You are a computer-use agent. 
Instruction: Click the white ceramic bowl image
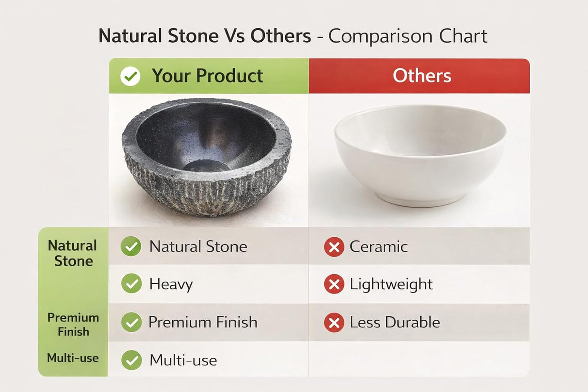click(421, 155)
